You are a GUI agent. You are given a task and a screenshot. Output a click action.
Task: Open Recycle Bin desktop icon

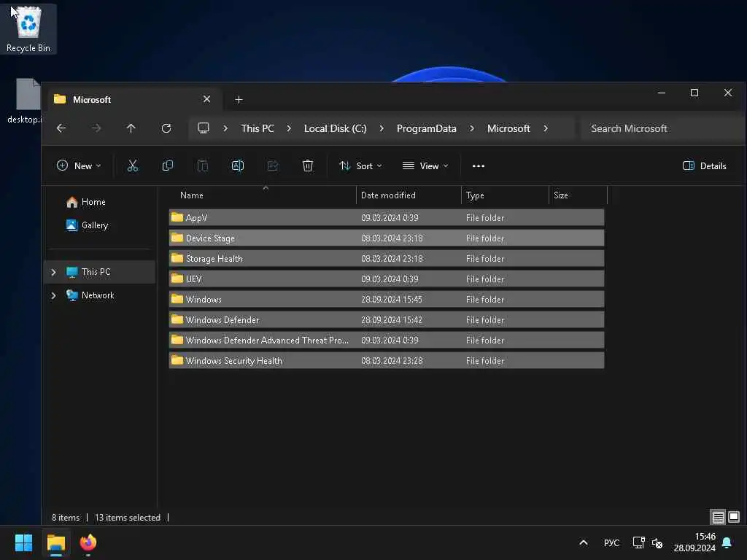pyautogui.click(x=28, y=28)
